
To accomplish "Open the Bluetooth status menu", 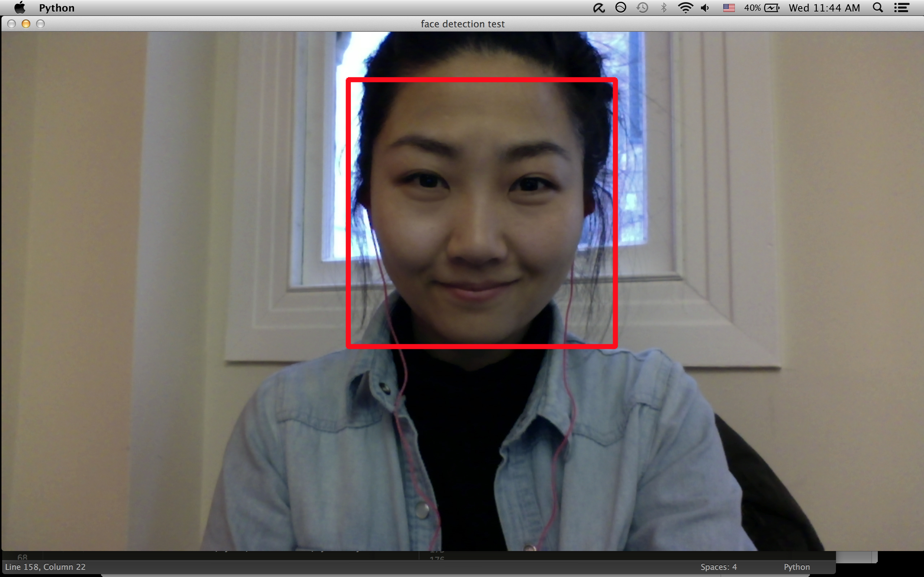I will [x=664, y=8].
